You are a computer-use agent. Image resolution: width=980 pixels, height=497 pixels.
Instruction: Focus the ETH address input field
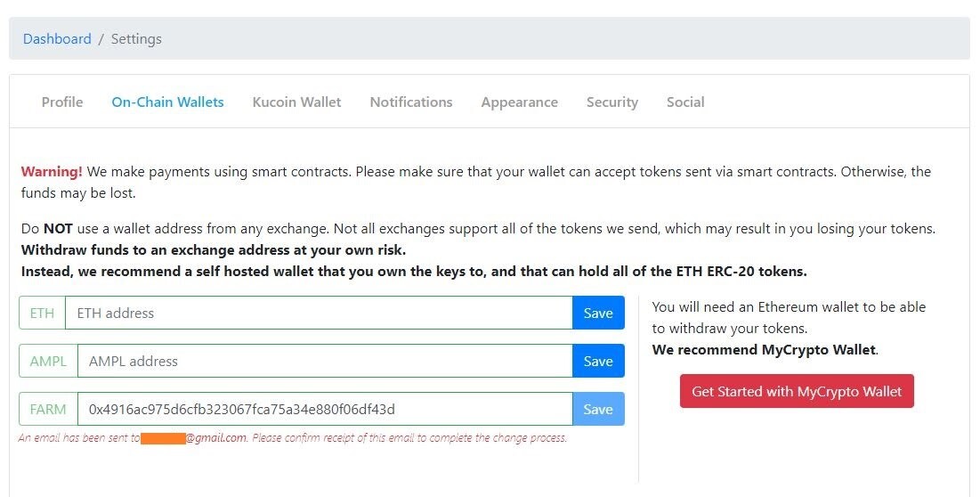point(319,313)
